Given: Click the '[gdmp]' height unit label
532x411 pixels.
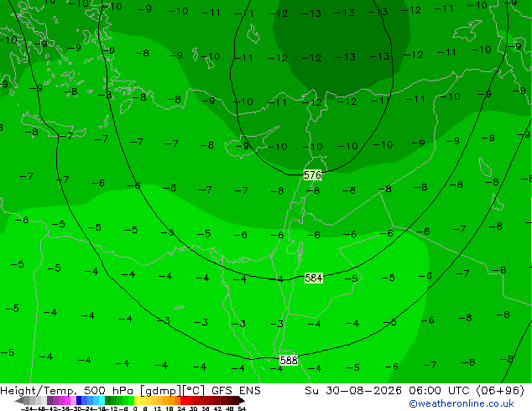Looking at the screenshot, I should pyautogui.click(x=161, y=391).
